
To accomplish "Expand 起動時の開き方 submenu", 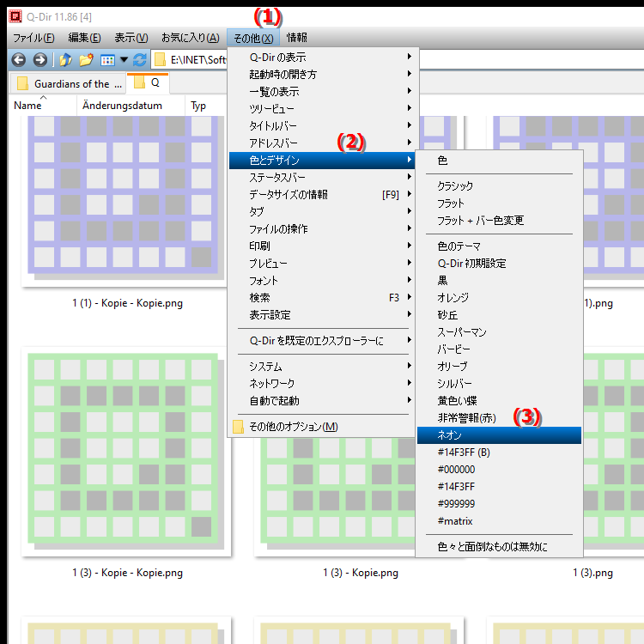I will pos(322,75).
